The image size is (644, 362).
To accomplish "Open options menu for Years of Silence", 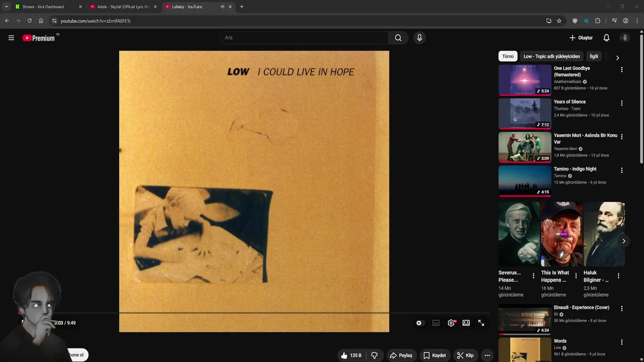I will (x=622, y=103).
